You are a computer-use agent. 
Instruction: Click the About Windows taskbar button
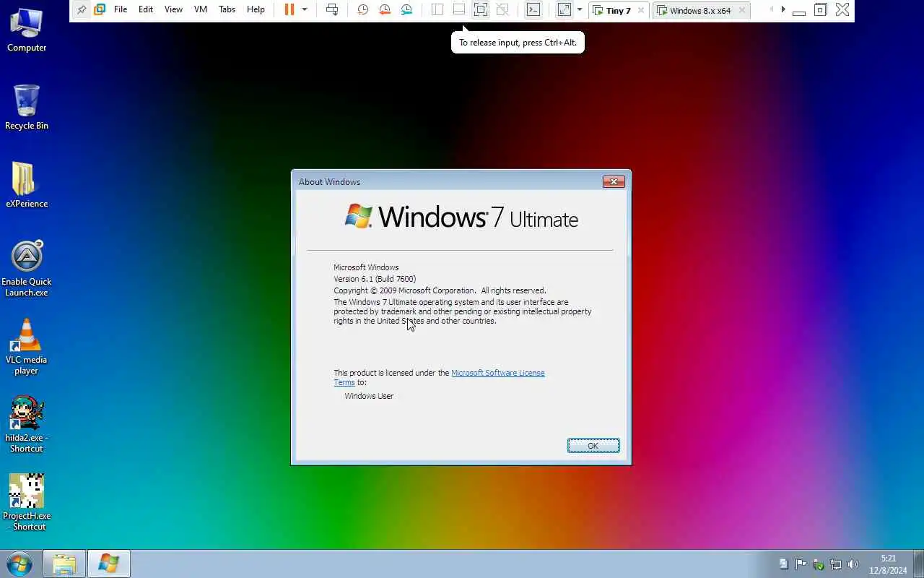click(x=109, y=564)
